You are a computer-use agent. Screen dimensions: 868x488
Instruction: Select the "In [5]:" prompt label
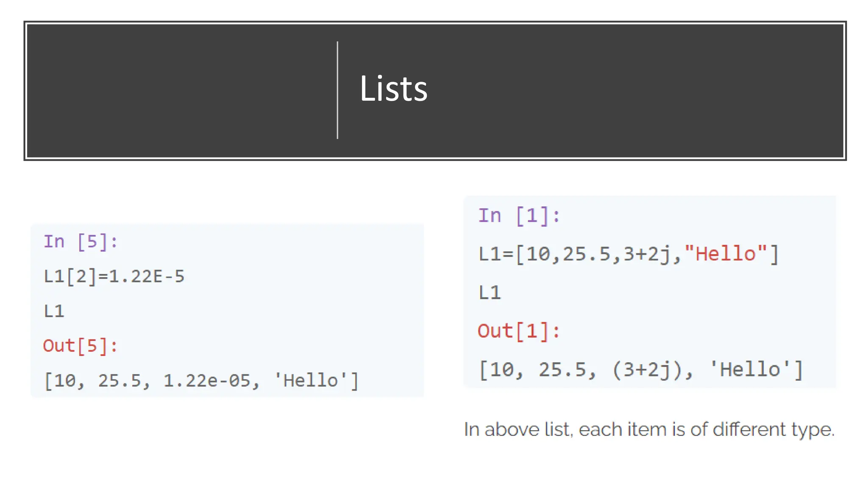[81, 242]
